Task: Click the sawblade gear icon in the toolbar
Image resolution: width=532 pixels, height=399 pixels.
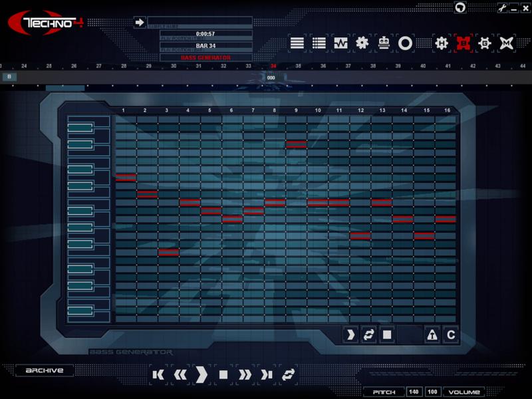Action: click(362, 43)
